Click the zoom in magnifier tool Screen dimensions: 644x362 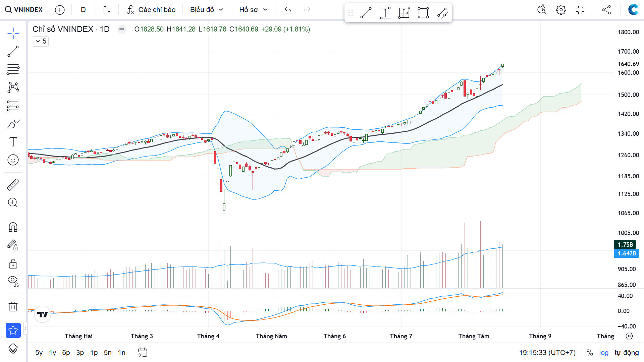pyautogui.click(x=13, y=202)
